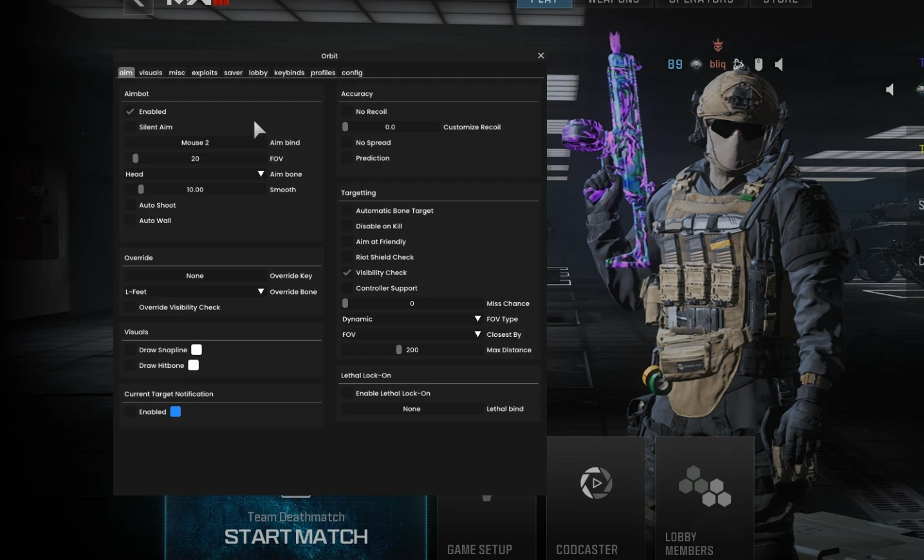Toggle the Auto Shoot checkbox
This screenshot has height=560, width=924.
(x=131, y=205)
